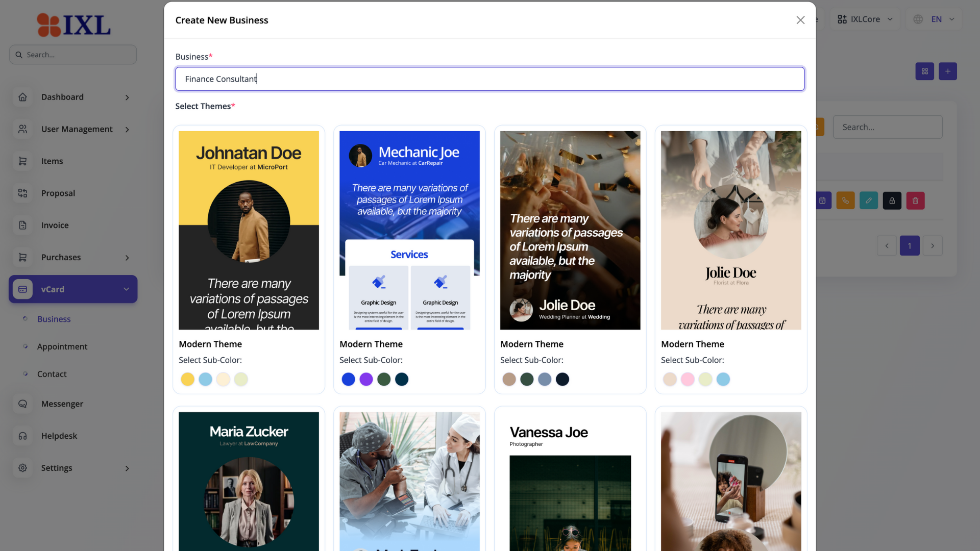Image resolution: width=980 pixels, height=551 pixels.
Task: Pick purple sub-color for Mechanic Joe theme
Action: pyautogui.click(x=366, y=379)
